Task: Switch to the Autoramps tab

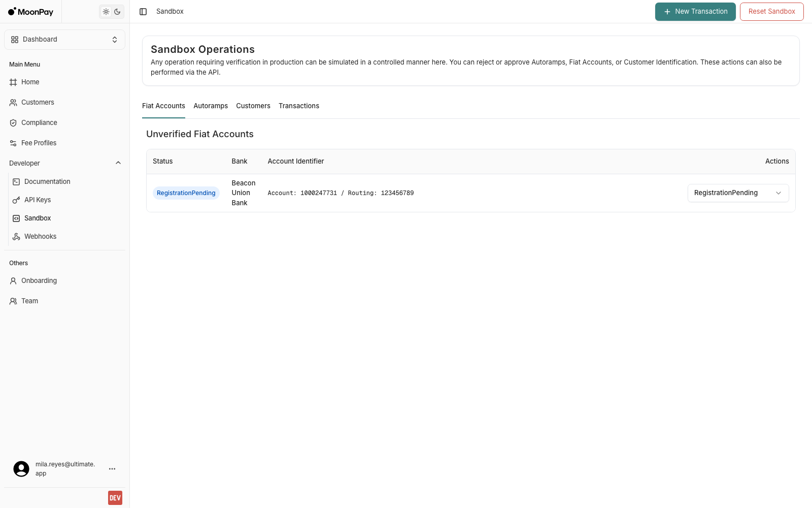Action: [x=211, y=106]
